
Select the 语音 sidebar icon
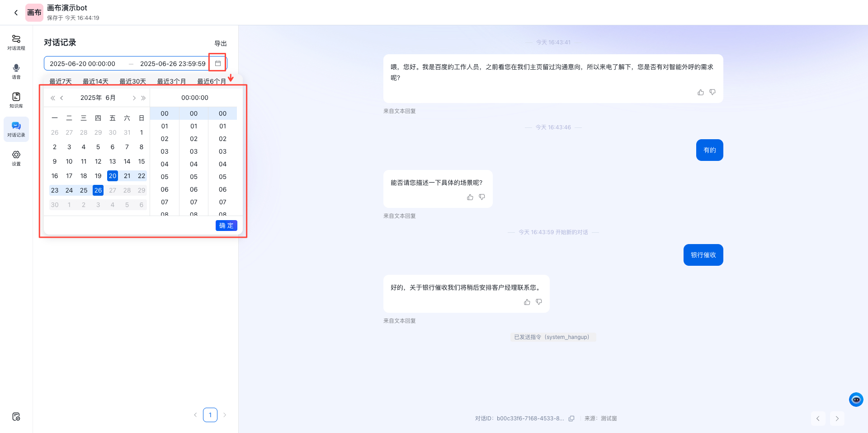[x=16, y=71]
